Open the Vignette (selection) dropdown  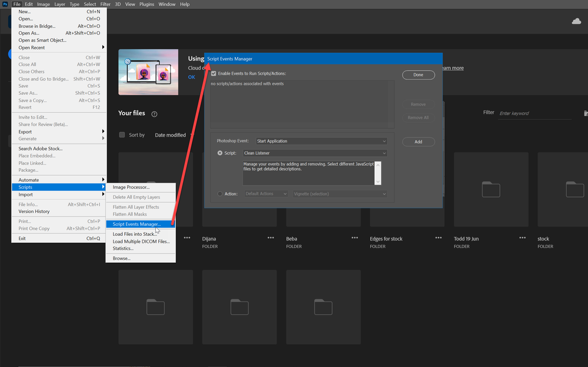pos(340,194)
